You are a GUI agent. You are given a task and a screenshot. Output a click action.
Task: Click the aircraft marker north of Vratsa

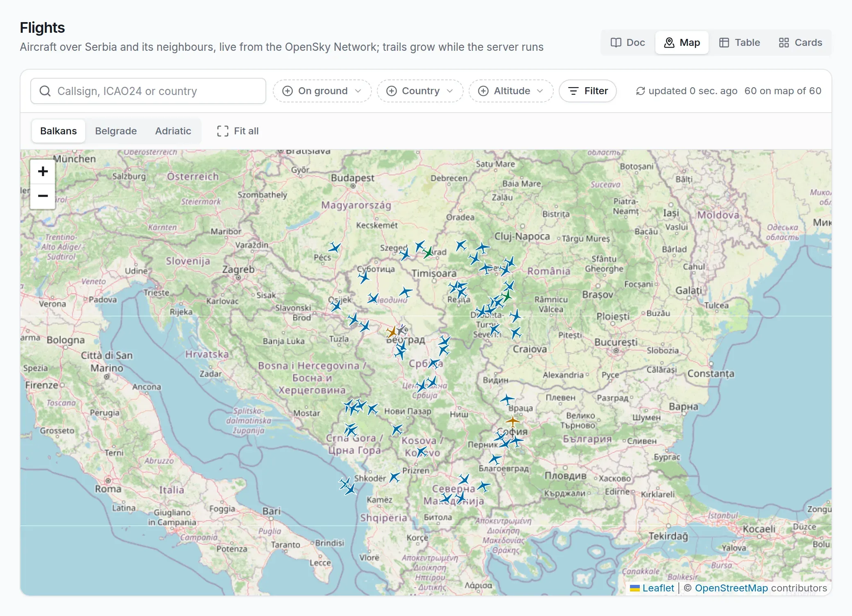[x=507, y=399]
